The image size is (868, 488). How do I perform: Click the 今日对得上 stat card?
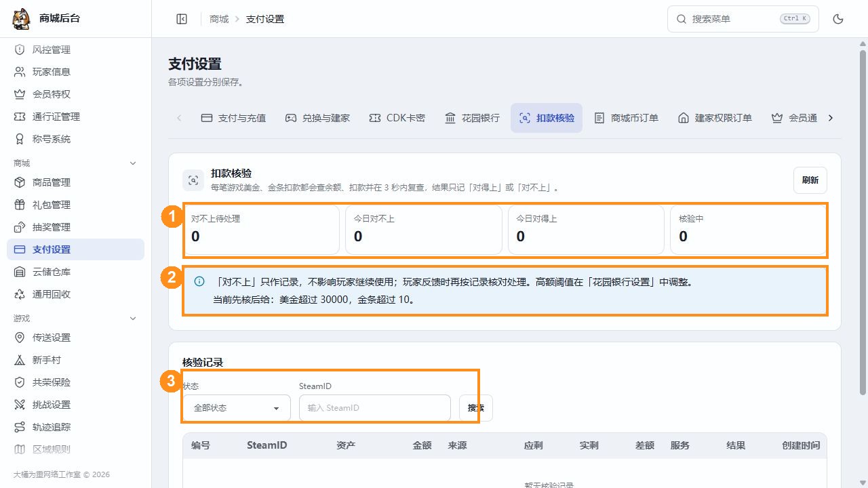pyautogui.click(x=586, y=230)
